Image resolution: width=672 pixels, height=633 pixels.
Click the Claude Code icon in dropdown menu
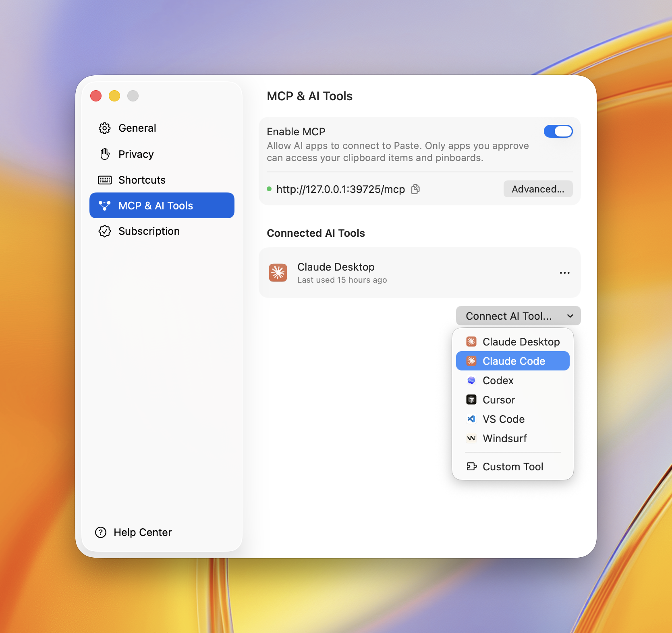[471, 361]
